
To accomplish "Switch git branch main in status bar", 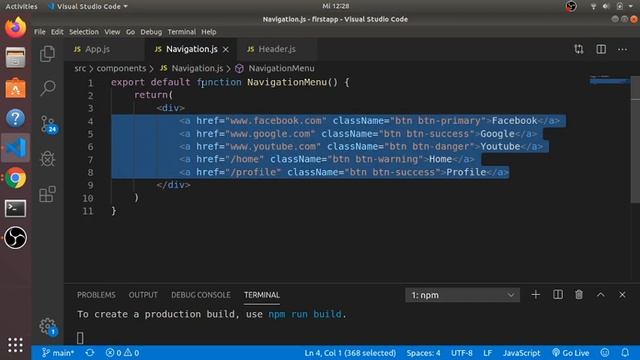I will click(x=58, y=353).
